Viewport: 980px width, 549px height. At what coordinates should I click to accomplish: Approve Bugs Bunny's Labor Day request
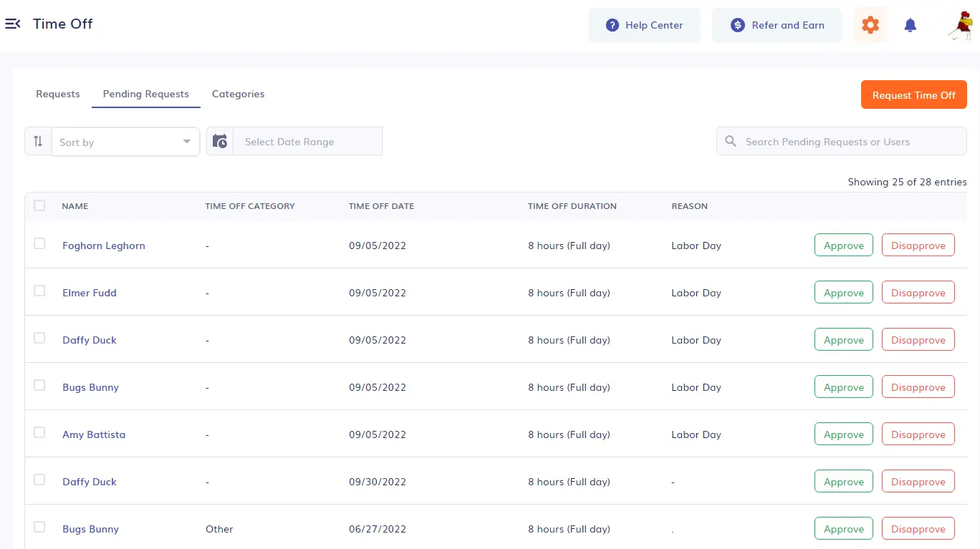point(843,387)
